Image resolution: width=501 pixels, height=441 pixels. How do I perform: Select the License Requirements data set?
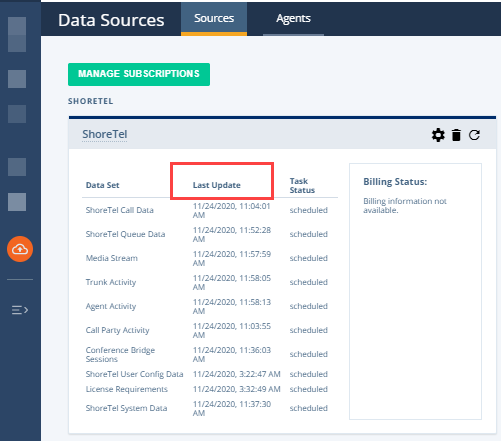[x=127, y=389]
